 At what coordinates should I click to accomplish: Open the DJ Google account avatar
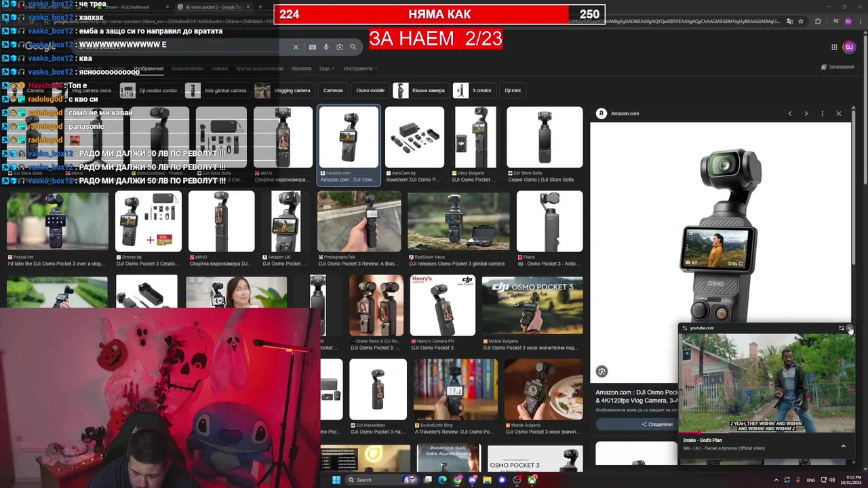click(849, 47)
